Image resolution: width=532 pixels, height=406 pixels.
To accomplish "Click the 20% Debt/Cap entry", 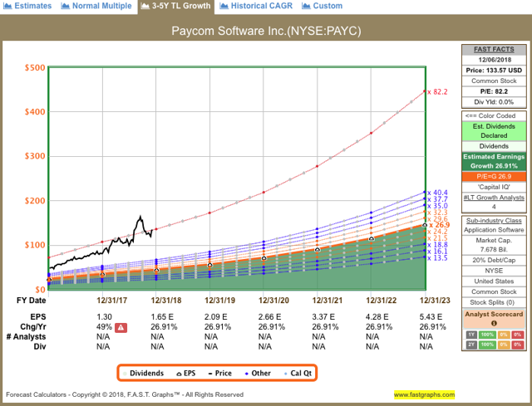I will [494, 260].
